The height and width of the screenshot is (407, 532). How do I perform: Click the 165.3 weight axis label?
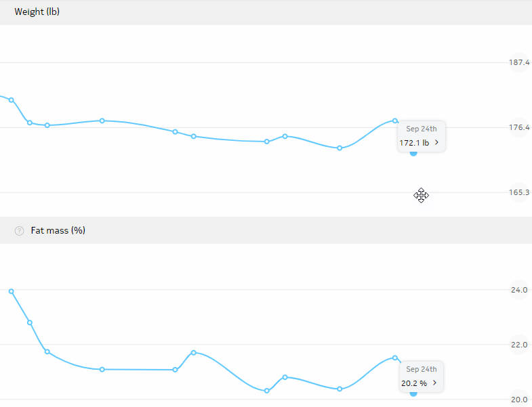pyautogui.click(x=518, y=192)
